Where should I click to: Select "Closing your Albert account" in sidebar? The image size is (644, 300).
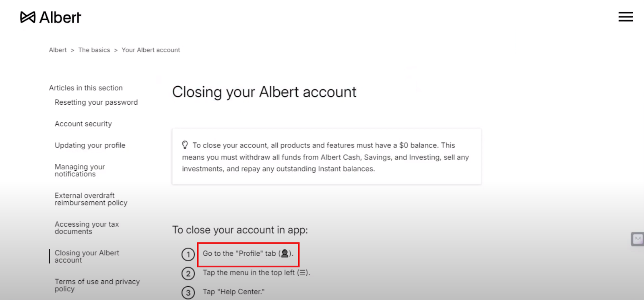87,257
